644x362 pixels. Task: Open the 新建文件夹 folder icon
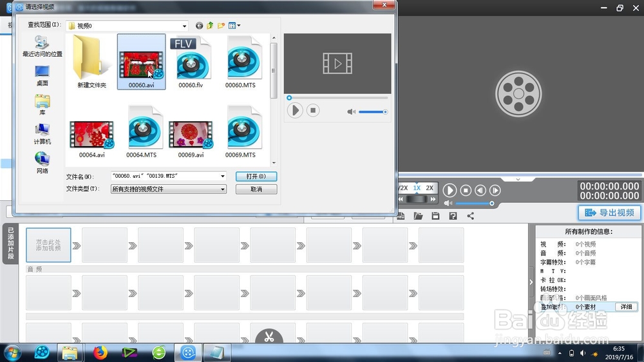91,58
